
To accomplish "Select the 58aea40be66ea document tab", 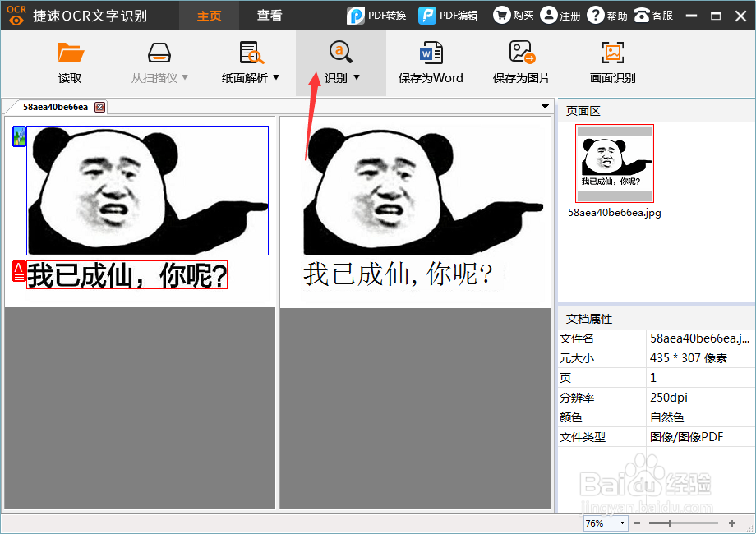I will (x=55, y=107).
